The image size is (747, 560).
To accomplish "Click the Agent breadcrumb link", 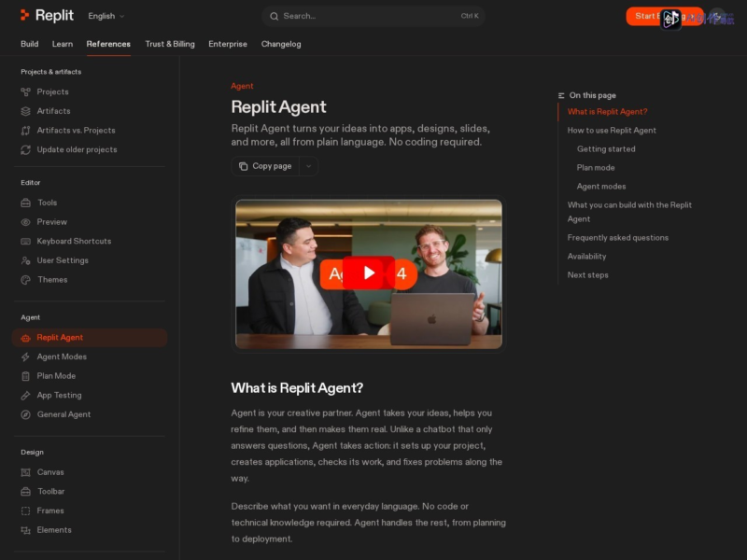I will pos(242,86).
